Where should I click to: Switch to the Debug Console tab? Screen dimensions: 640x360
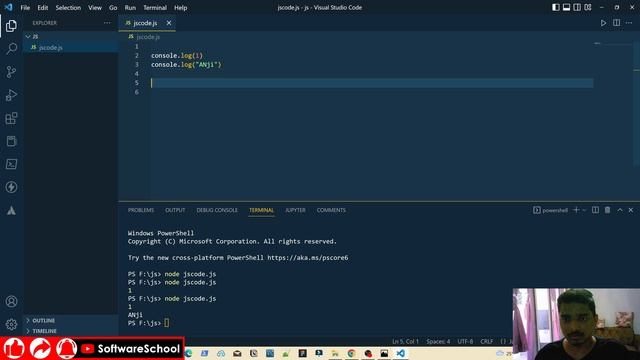217,210
